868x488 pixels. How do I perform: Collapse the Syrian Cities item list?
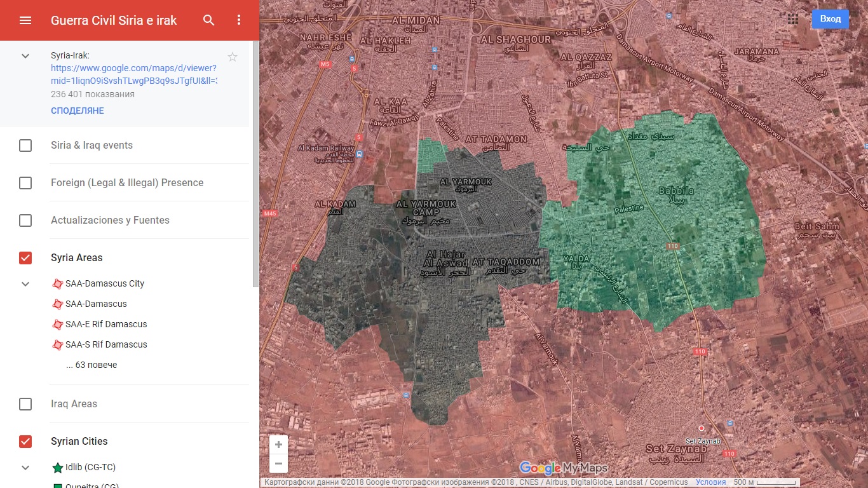[x=25, y=468]
